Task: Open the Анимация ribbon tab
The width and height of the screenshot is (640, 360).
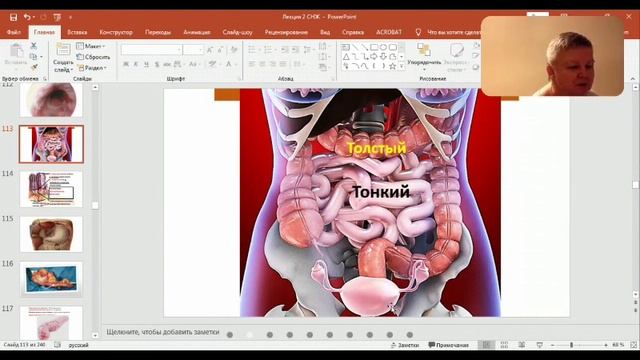Action: point(196,32)
